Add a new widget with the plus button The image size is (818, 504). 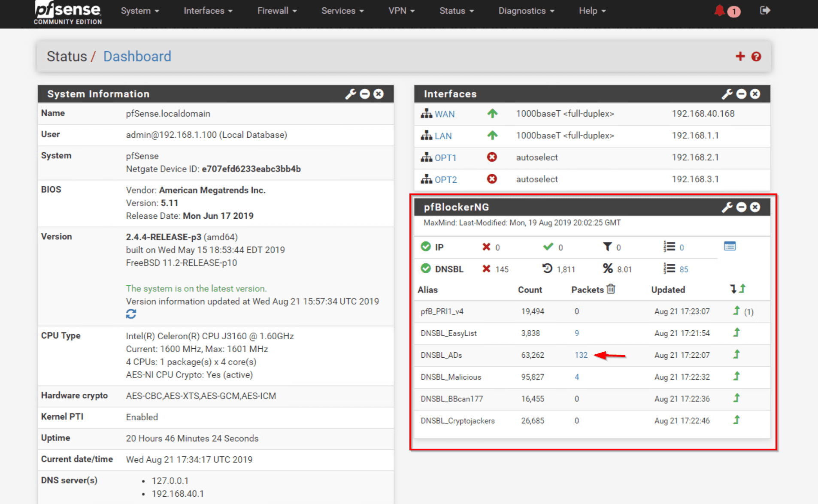[740, 56]
